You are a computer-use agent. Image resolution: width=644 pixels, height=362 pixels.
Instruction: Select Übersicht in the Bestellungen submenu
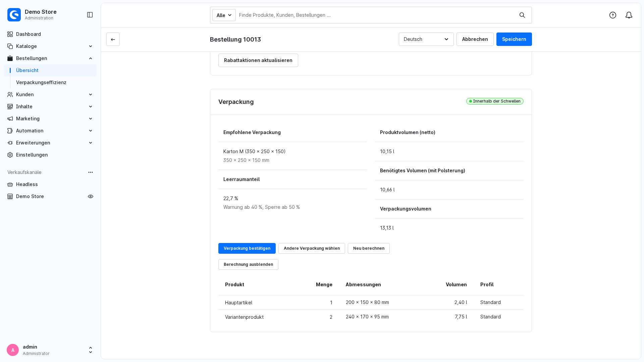click(50, 70)
